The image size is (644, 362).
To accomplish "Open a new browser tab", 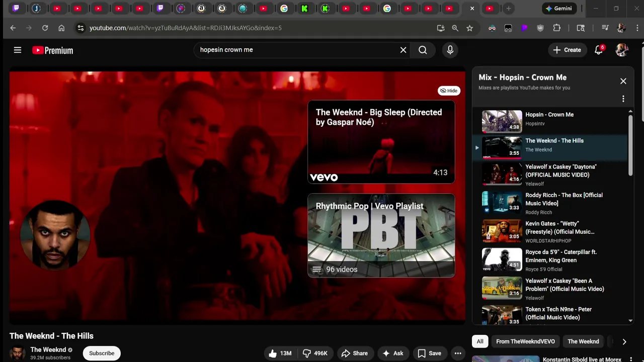I will (x=509, y=9).
